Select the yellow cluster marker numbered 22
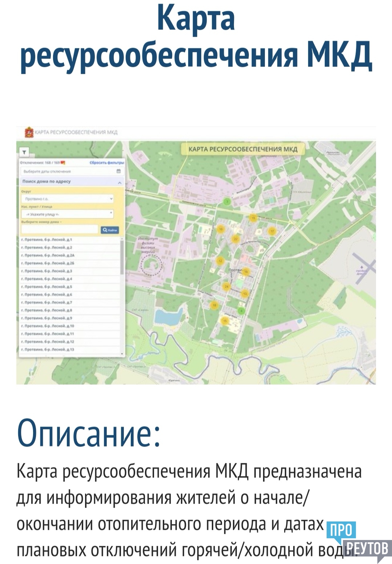Image resolution: width=392 pixels, height=564 pixels. pyautogui.click(x=235, y=239)
